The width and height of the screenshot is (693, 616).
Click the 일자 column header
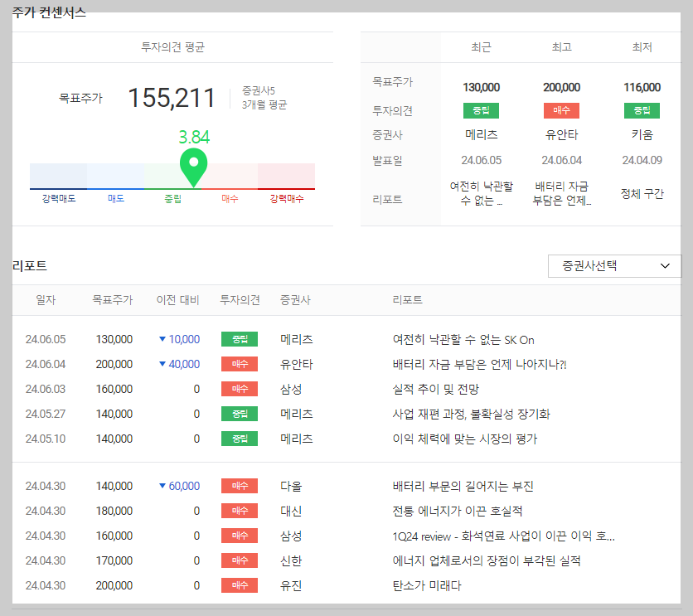(x=46, y=300)
